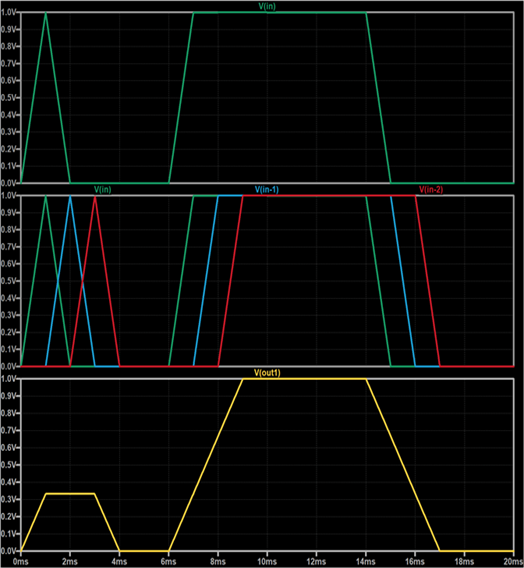Screen dimensions: 524x568
Task: Click the green triangle pulse peak in top pane
Action: pyautogui.click(x=46, y=13)
